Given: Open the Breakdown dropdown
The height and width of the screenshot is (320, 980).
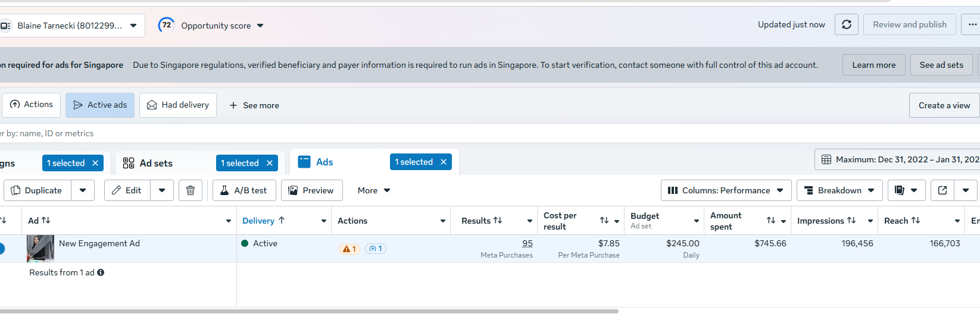Looking at the screenshot, I should pos(839,190).
